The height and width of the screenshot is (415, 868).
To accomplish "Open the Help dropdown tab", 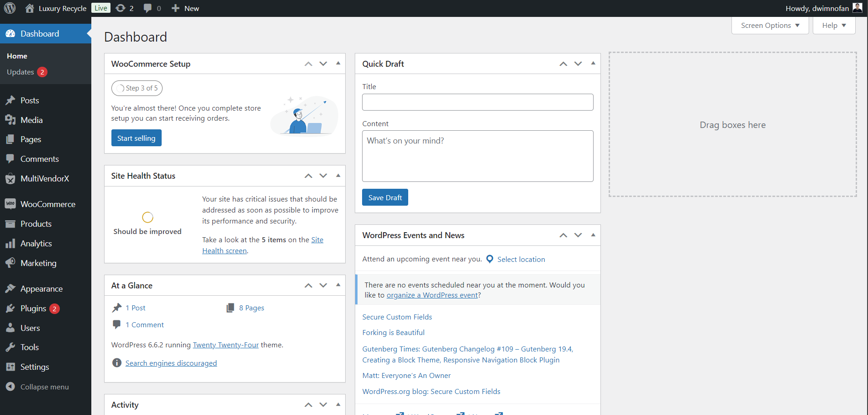I will (834, 26).
